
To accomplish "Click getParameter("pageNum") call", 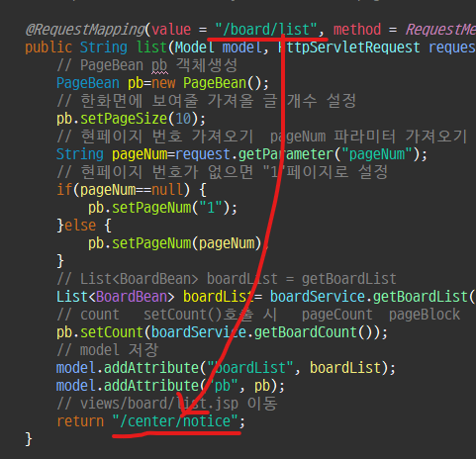I will 329,154.
